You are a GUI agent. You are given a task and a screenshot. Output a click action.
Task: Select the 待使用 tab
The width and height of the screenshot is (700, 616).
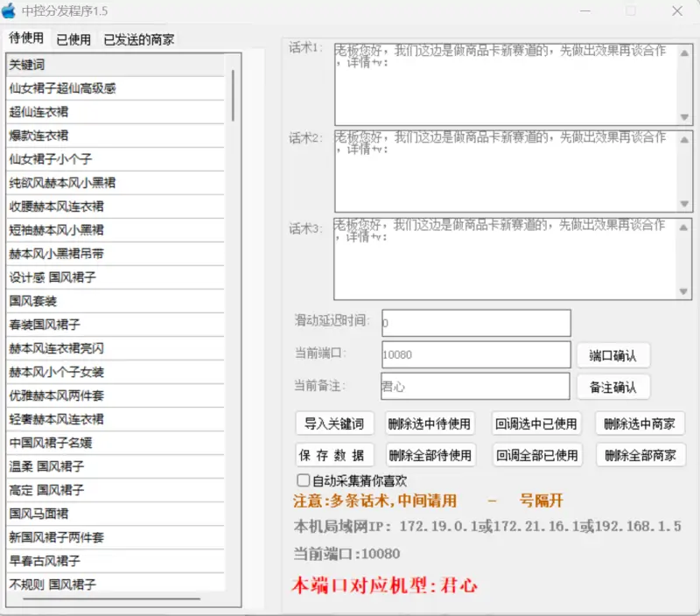tap(27, 39)
